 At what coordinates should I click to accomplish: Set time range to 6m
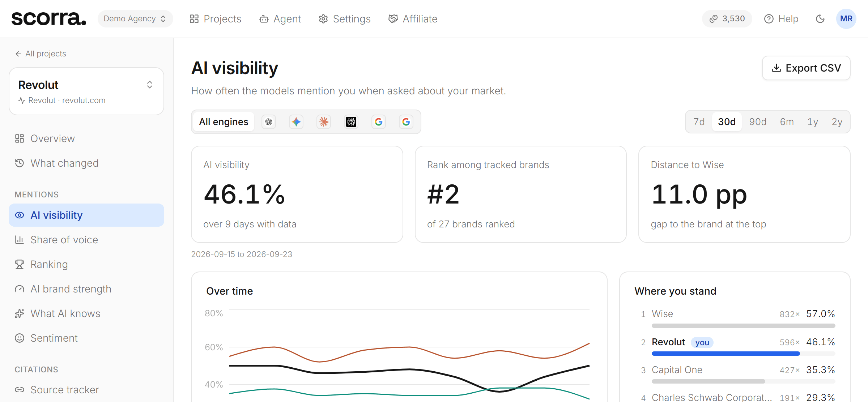(787, 122)
